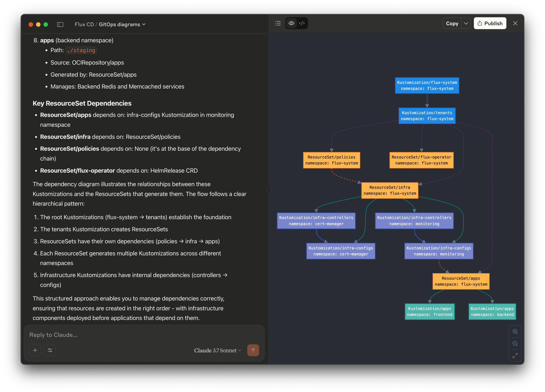Open the Claude 3.7 Sonnet model selector

click(x=217, y=350)
